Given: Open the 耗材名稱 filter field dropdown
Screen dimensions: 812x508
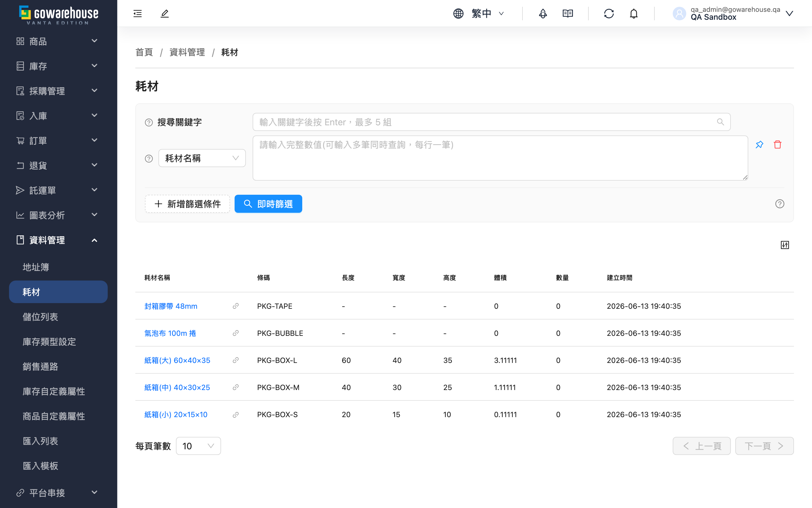Looking at the screenshot, I should pos(202,158).
